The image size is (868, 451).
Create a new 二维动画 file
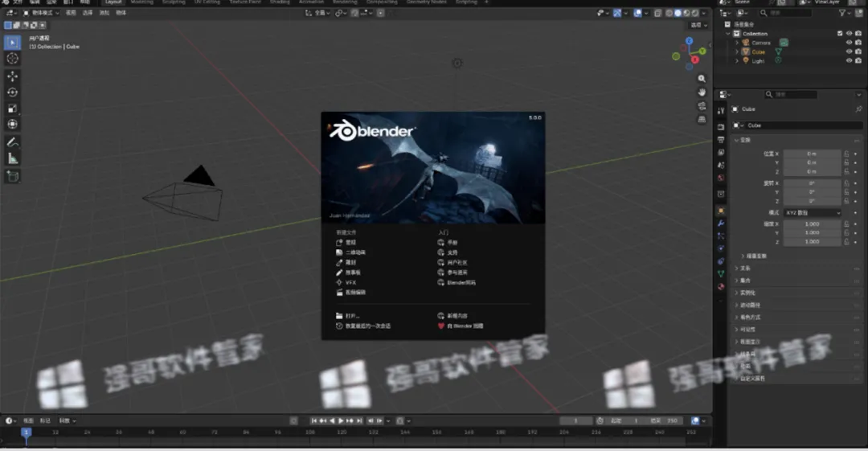coord(351,252)
